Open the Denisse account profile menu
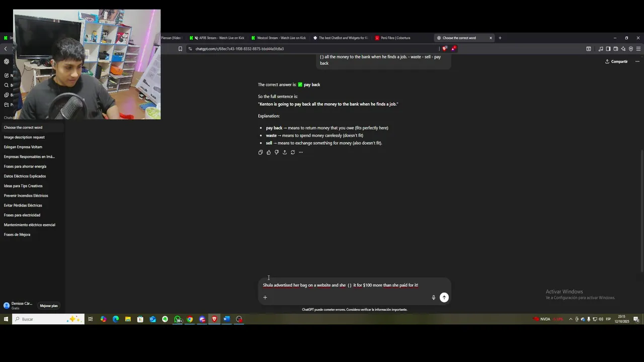Screen dimensions: 644x362 (x=18, y=305)
